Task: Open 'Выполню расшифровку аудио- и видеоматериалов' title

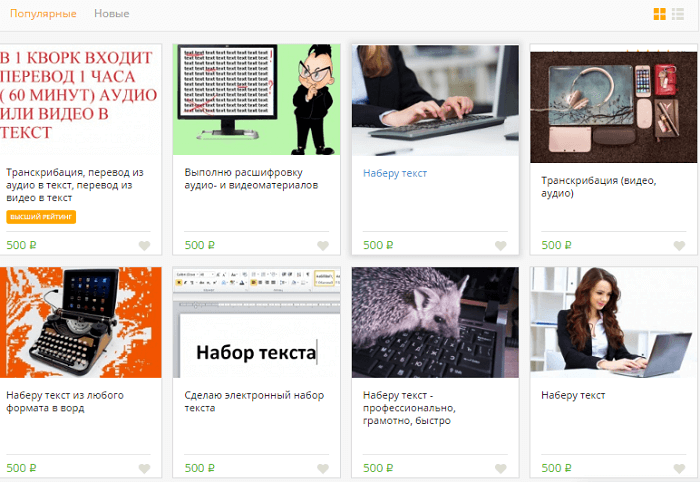Action: pos(251,179)
